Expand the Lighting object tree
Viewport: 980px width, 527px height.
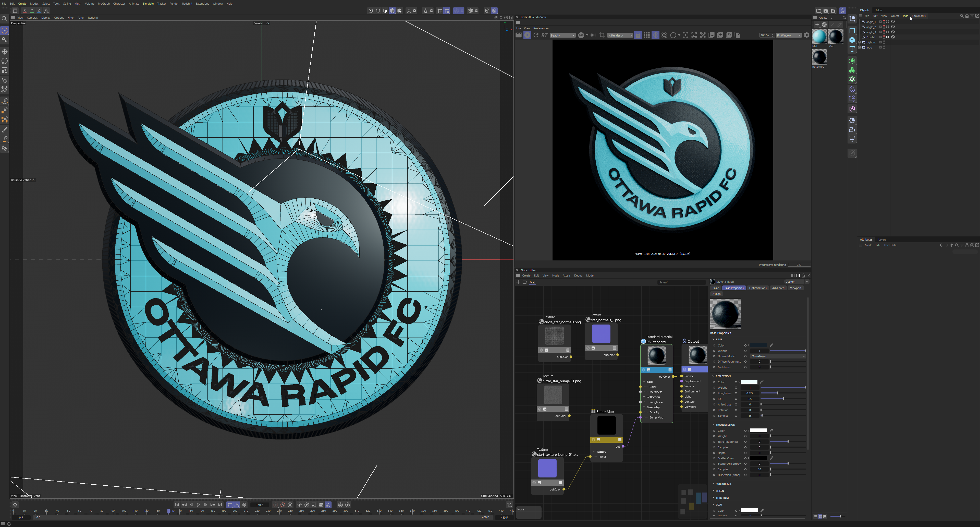click(x=859, y=42)
